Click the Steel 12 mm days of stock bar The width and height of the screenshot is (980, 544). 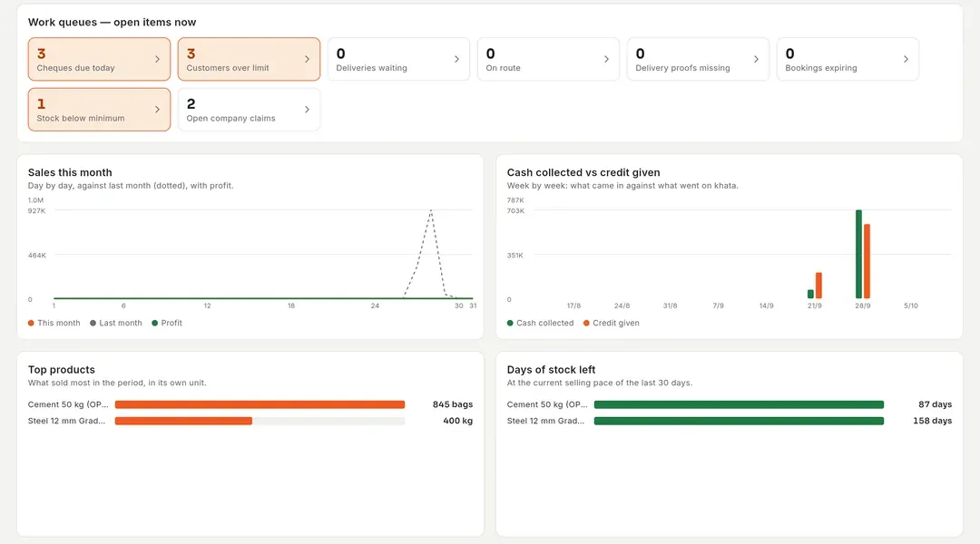[x=739, y=421]
